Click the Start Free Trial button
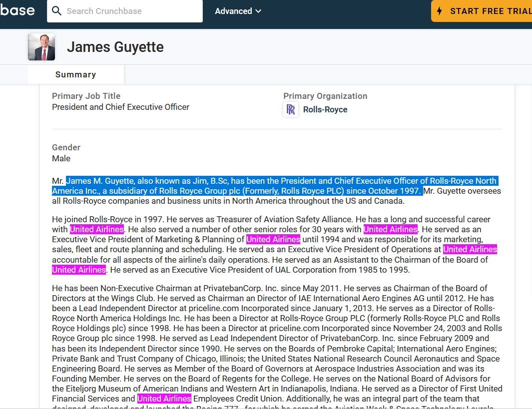532x409 pixels. (x=482, y=11)
